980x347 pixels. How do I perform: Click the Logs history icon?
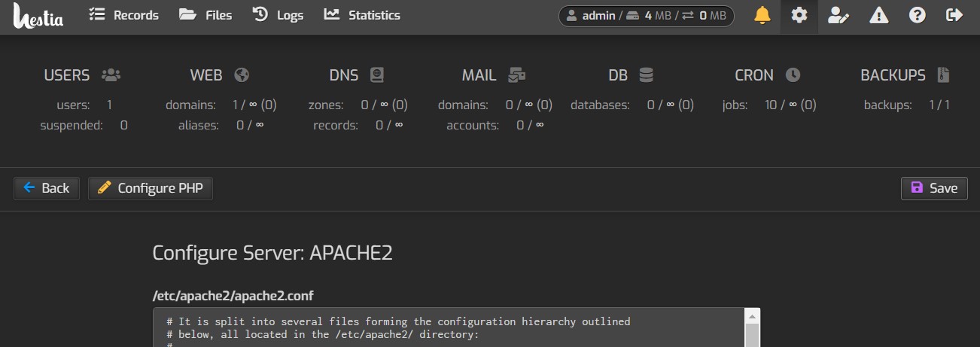[260, 14]
